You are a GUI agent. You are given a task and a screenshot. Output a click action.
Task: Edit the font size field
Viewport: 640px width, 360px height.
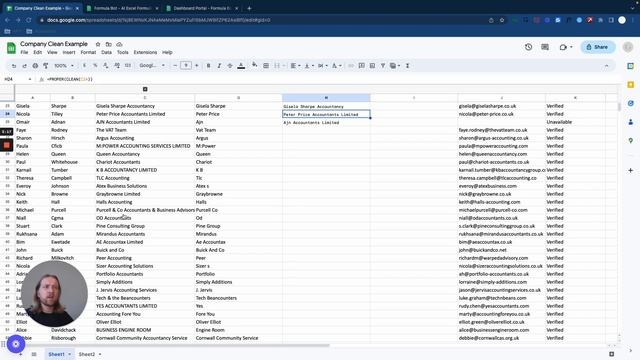(186, 66)
